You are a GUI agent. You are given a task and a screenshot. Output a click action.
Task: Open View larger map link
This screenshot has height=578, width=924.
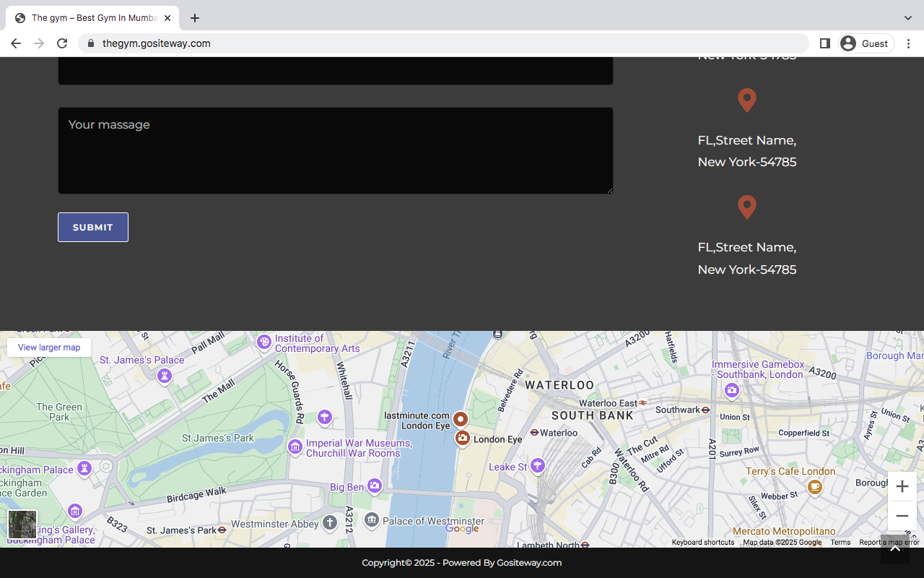coord(49,348)
